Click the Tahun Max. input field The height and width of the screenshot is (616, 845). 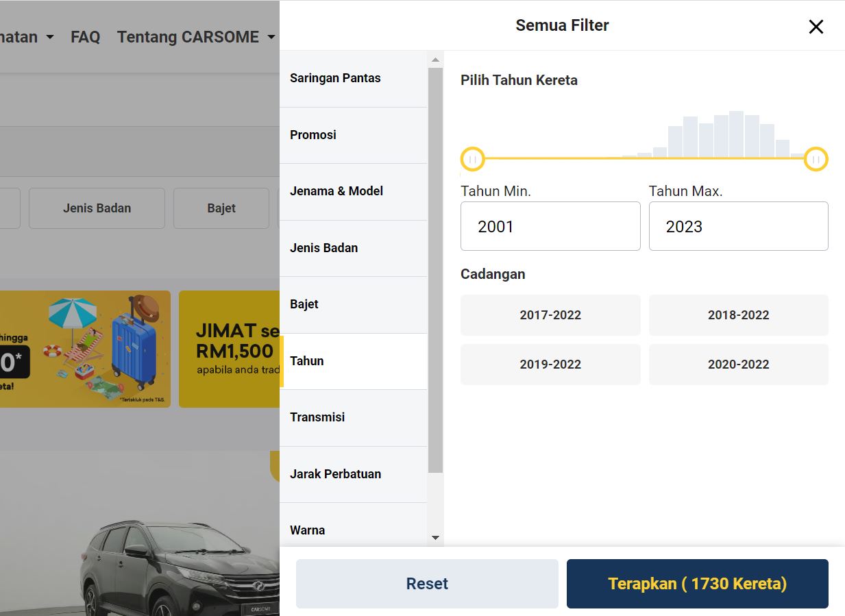pos(738,226)
